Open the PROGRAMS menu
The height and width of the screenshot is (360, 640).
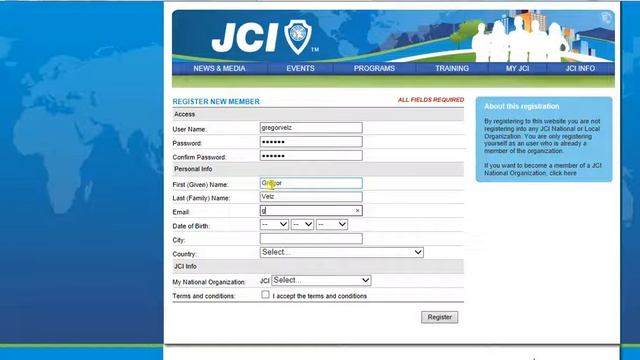pos(374,68)
